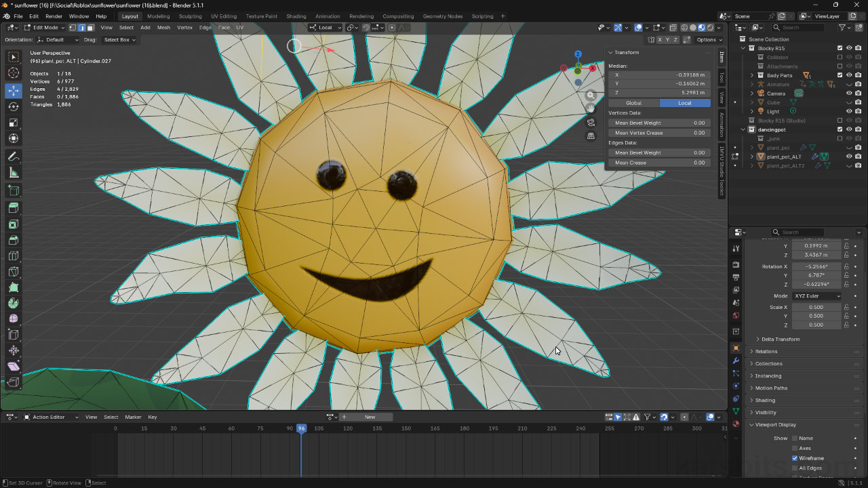Select the Inset Faces tool

14,224
